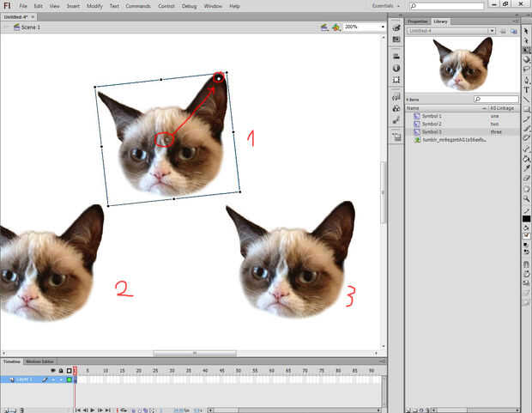Viewport: 532px width, 413px height.
Task: Select the Zoom magnifier tool
Action: 526,198
